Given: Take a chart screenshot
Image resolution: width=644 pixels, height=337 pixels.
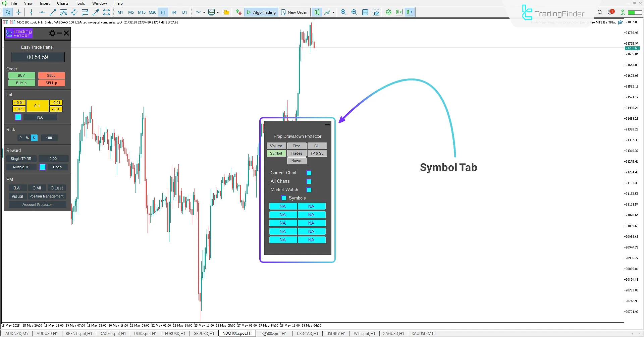Looking at the screenshot, I should (x=376, y=12).
